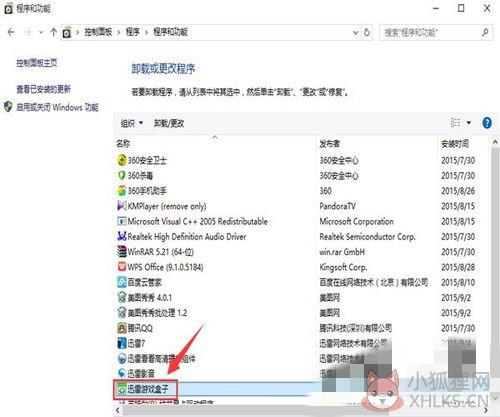500x417 pixels.
Task: Click the 百度云管家 icon
Action: click(x=122, y=282)
